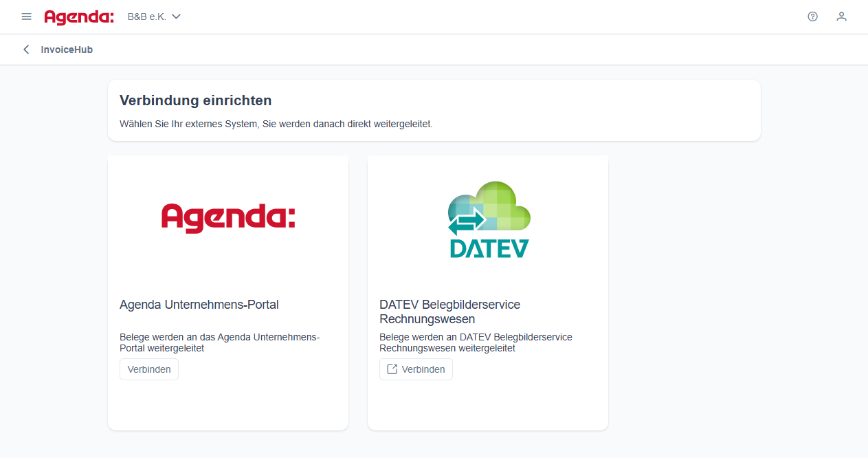The width and height of the screenshot is (868, 458).
Task: Open the help question mark icon
Action: pyautogui.click(x=812, y=17)
